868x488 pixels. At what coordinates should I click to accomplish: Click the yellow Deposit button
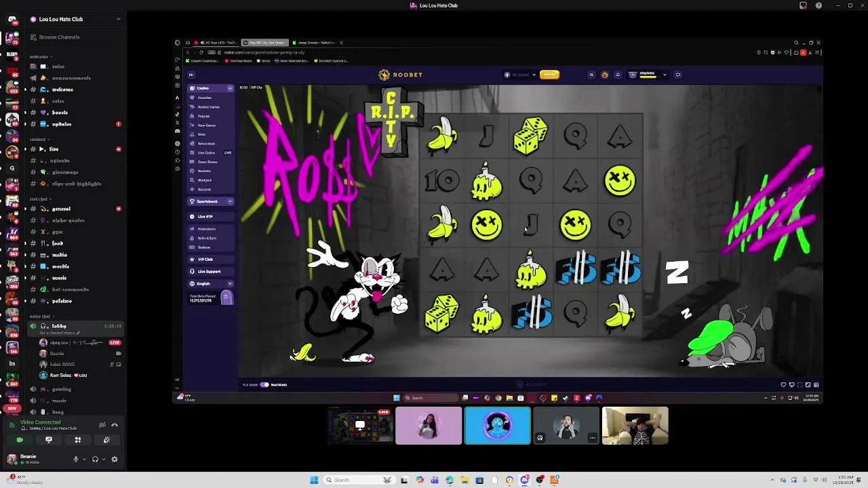[549, 75]
